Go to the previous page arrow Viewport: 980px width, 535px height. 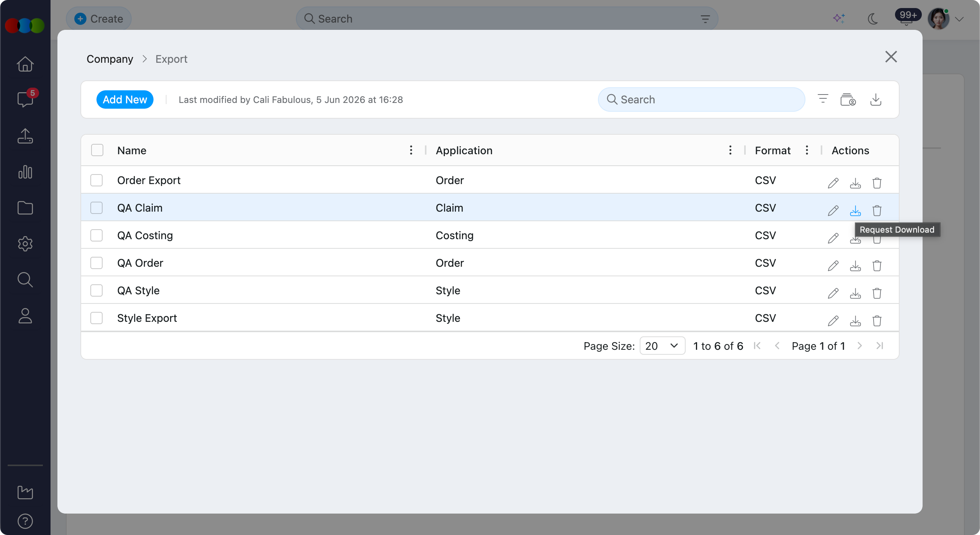click(x=777, y=346)
